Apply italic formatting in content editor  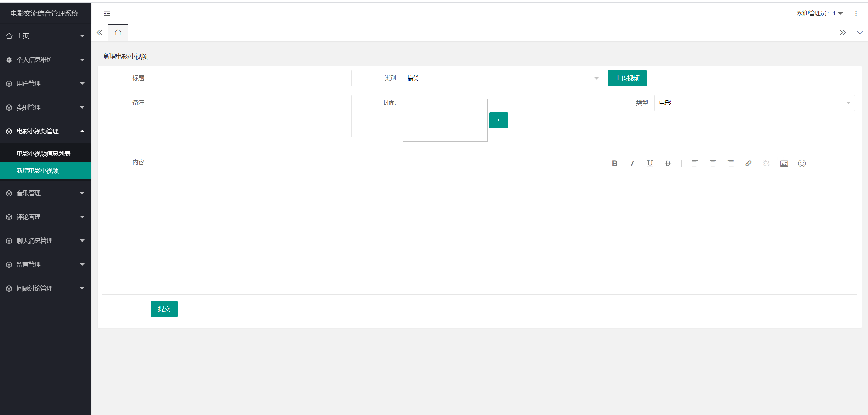632,164
